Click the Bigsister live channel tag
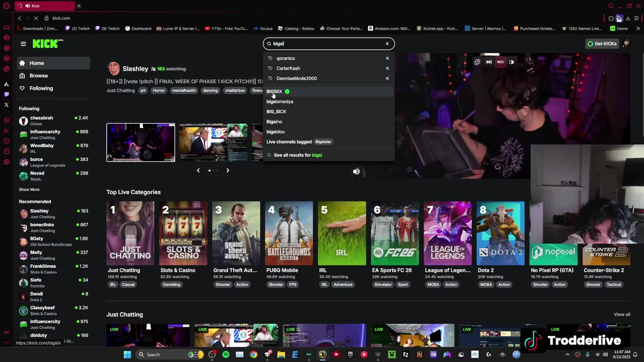Screen dimensions: 644x362 point(323,142)
